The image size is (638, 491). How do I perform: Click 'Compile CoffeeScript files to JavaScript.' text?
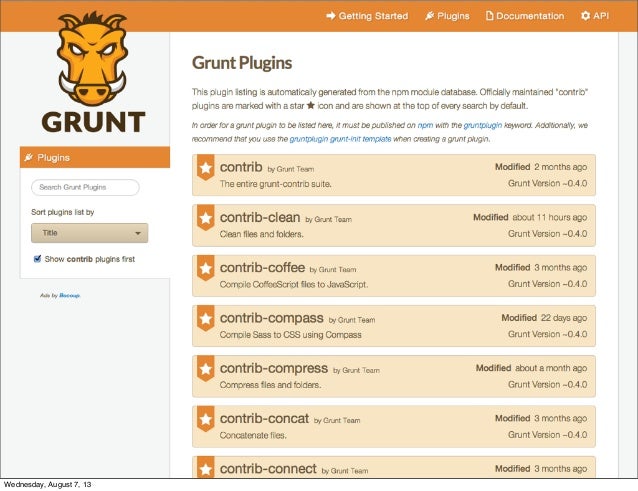point(294,284)
